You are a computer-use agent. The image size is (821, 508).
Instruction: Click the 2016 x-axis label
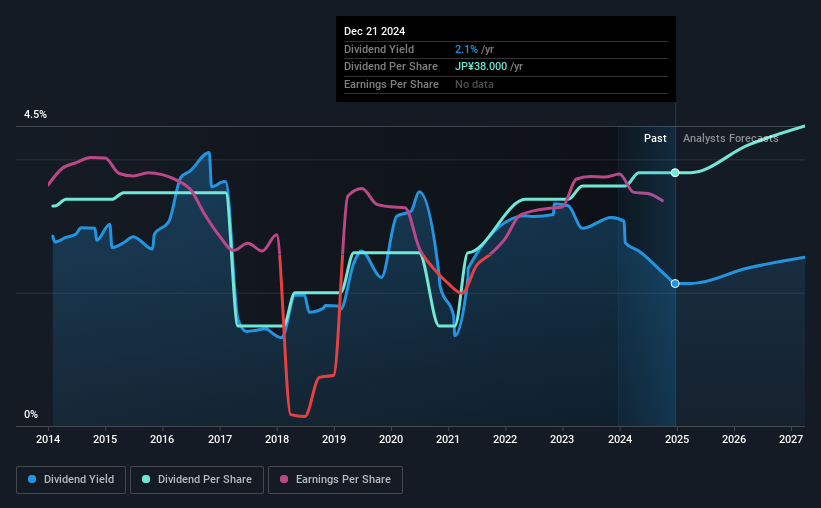coord(162,439)
